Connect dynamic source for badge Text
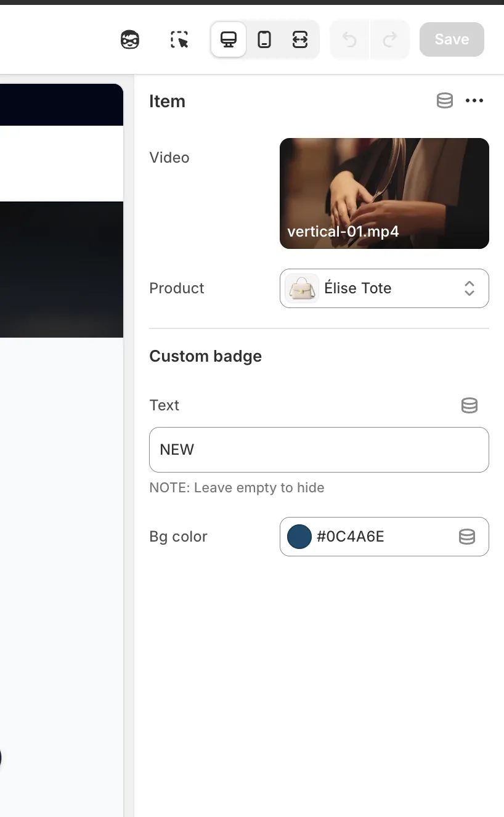This screenshot has width=504, height=817. (469, 405)
